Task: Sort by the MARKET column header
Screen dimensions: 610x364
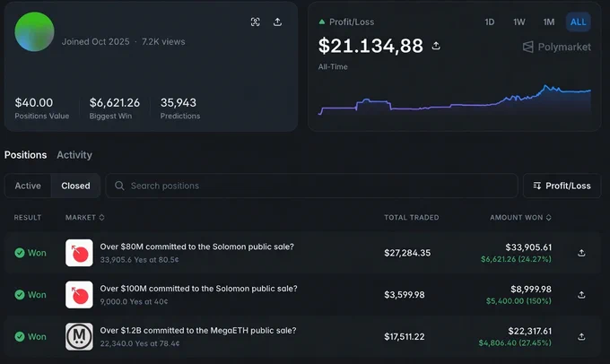Action: pyautogui.click(x=85, y=217)
